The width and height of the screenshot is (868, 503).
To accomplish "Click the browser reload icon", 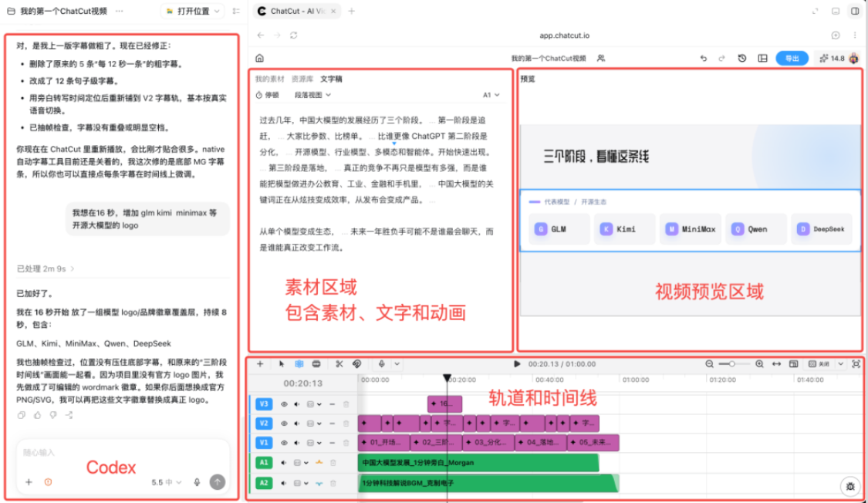I will tap(294, 35).
